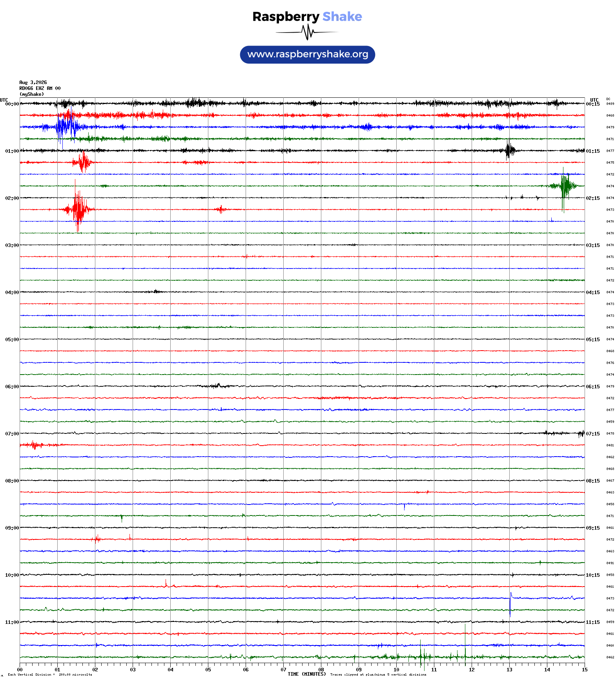Click the "DC" column header
Viewport: 616px width, 680px height.
[x=608, y=99]
